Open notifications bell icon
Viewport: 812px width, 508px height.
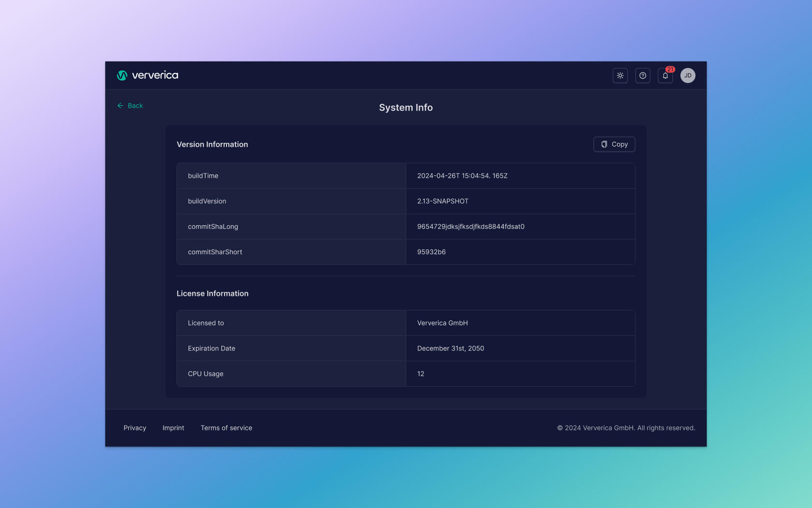coord(665,76)
